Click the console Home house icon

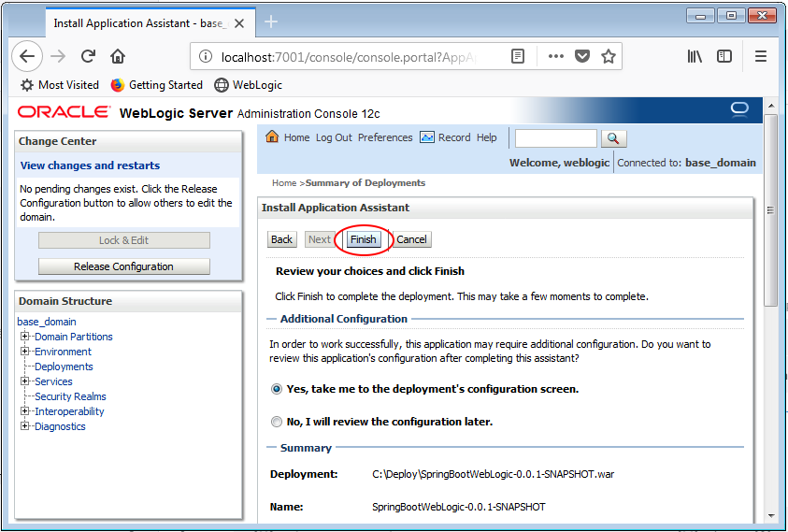point(272,137)
